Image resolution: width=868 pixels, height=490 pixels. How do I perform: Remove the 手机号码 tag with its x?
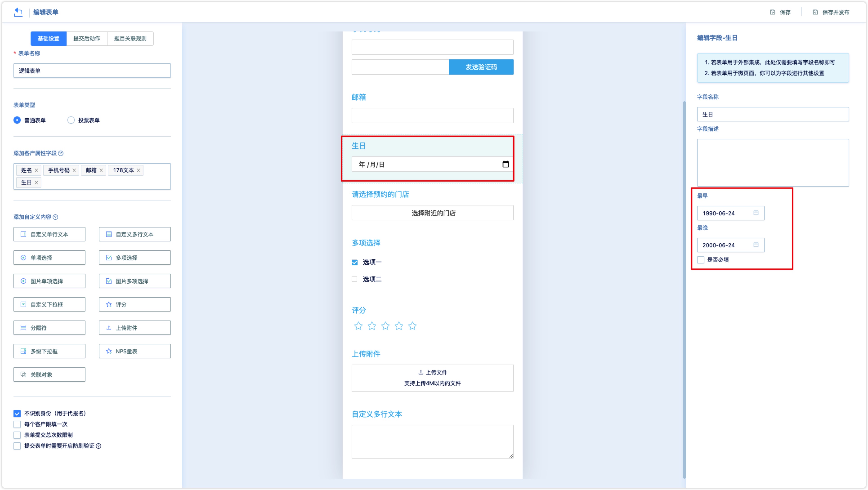coord(74,170)
